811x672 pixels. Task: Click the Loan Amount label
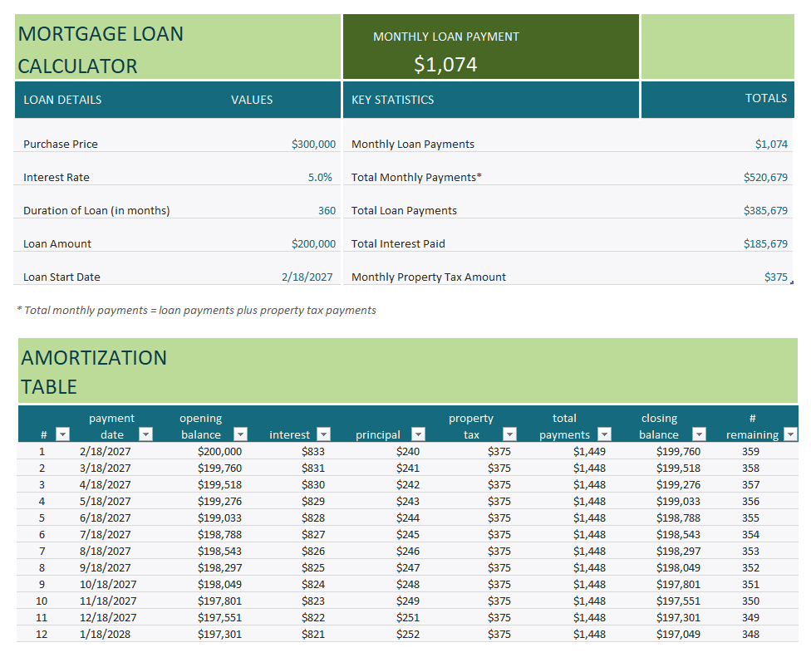[57, 243]
